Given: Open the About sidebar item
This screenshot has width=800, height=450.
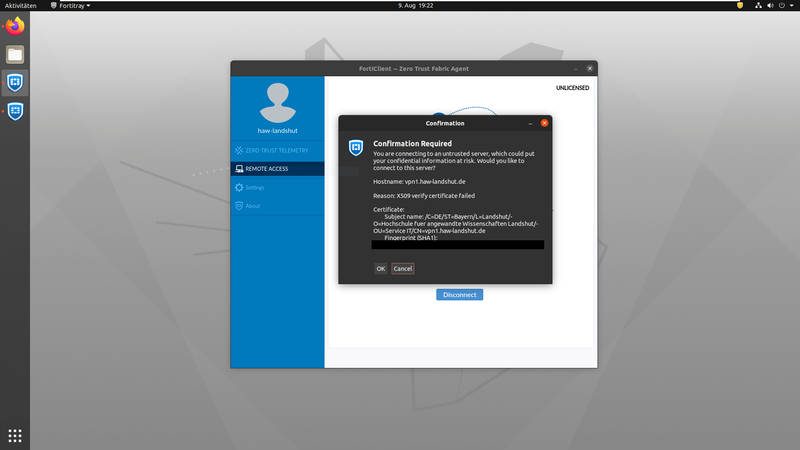Looking at the screenshot, I should click(x=252, y=206).
